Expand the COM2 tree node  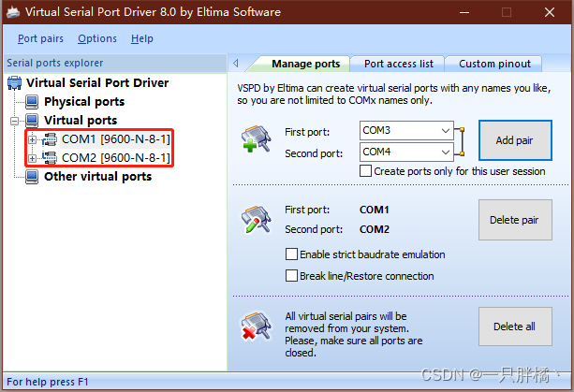[x=32, y=158]
